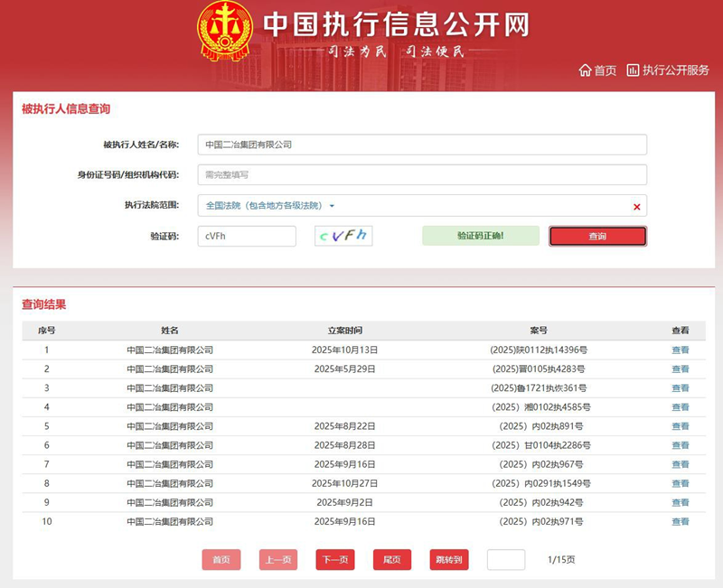723x588 pixels.
Task: Clear court scope with red X
Action: (636, 207)
